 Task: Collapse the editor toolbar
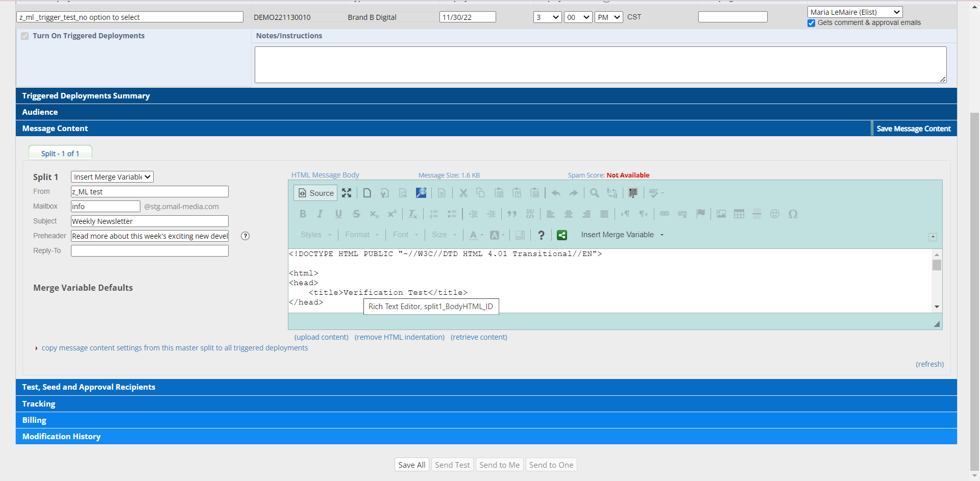click(933, 237)
